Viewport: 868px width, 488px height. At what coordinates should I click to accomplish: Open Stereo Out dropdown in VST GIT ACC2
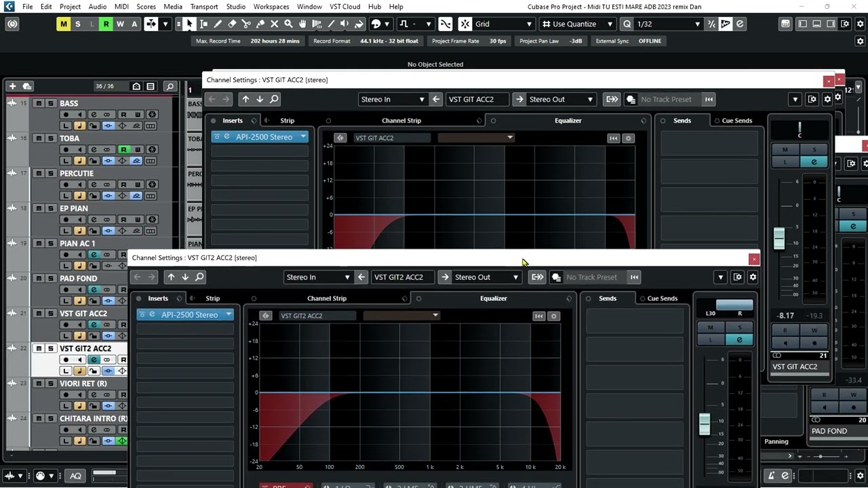pos(561,99)
